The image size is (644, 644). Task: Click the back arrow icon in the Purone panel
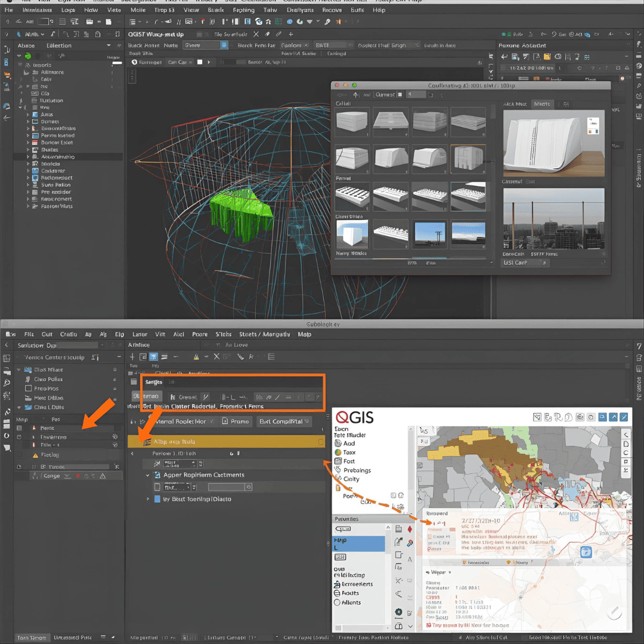click(x=504, y=57)
